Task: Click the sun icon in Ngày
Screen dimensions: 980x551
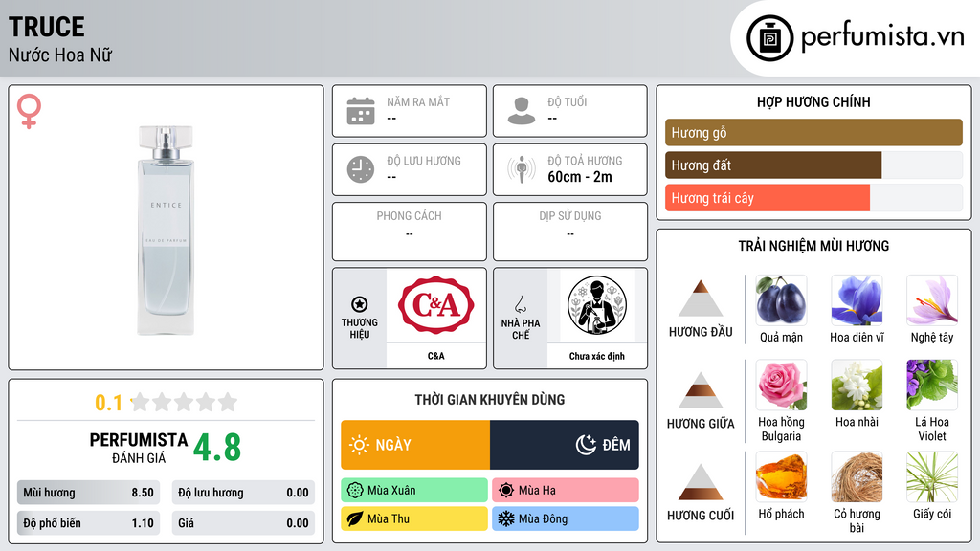Action: [x=359, y=445]
